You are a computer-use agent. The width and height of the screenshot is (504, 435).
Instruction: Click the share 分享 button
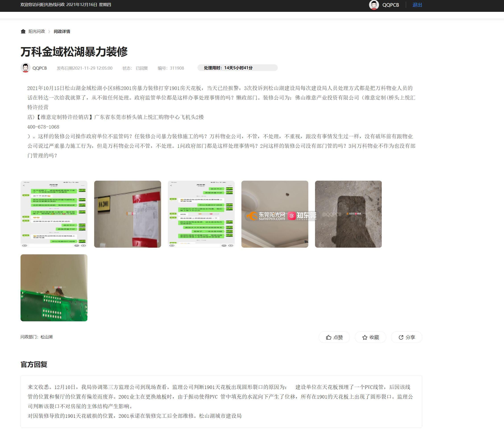[407, 337]
